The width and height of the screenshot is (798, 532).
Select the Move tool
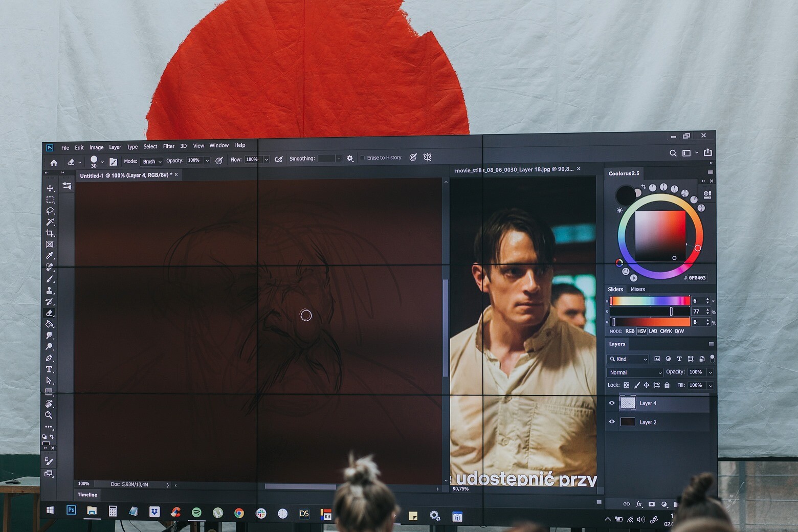[x=50, y=188]
